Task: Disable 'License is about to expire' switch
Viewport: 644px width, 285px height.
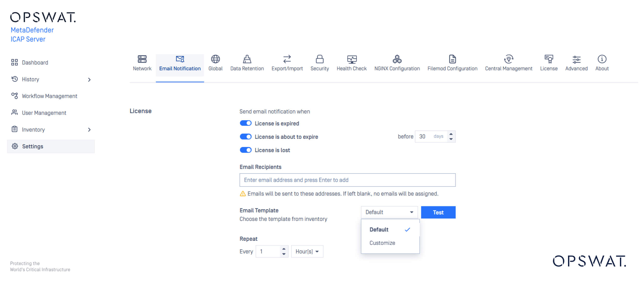Action: (246, 137)
